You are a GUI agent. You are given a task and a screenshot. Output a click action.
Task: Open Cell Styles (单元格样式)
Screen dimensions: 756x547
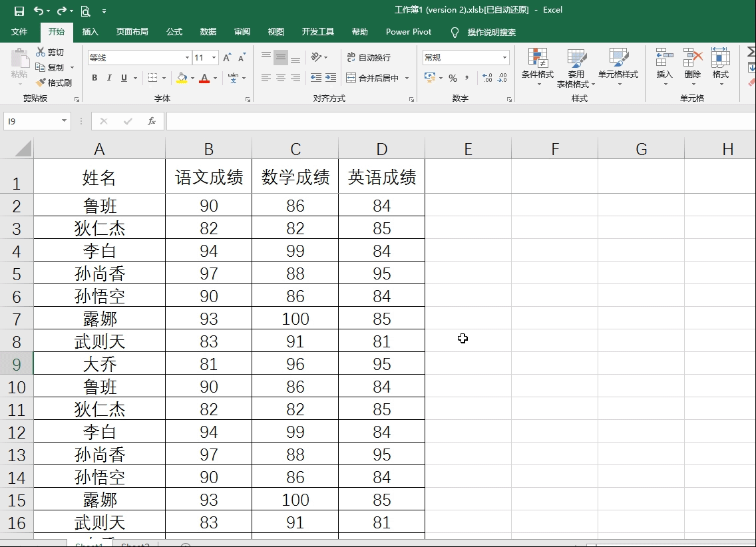click(x=618, y=67)
